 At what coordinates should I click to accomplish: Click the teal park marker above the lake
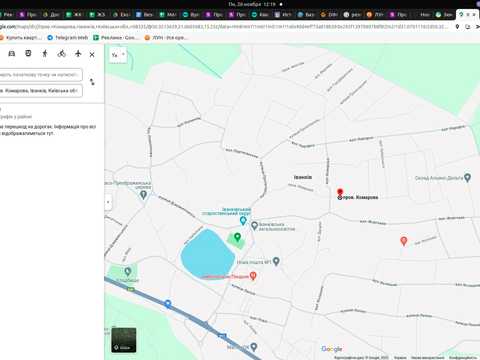click(x=243, y=220)
